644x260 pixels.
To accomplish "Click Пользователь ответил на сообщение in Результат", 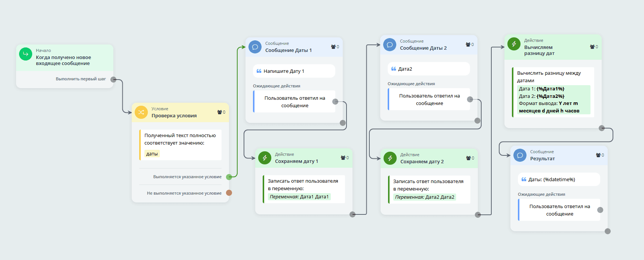I will tap(559, 210).
